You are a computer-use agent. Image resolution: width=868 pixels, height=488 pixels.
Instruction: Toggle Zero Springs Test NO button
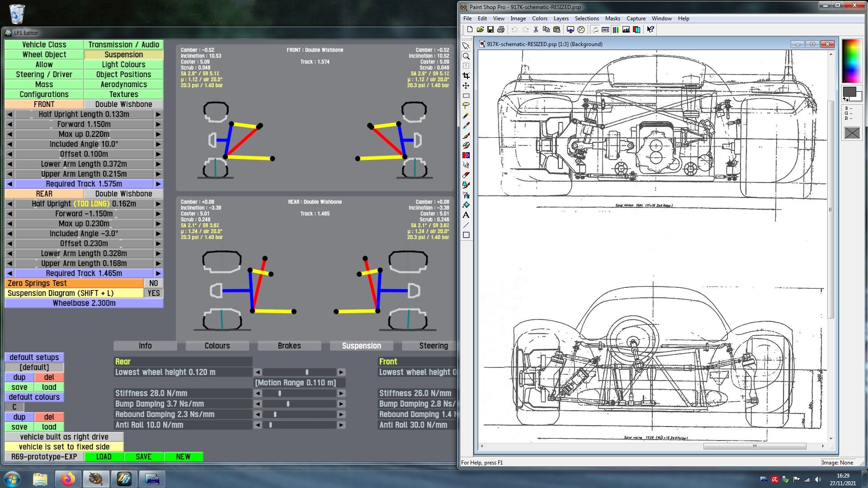tap(153, 283)
